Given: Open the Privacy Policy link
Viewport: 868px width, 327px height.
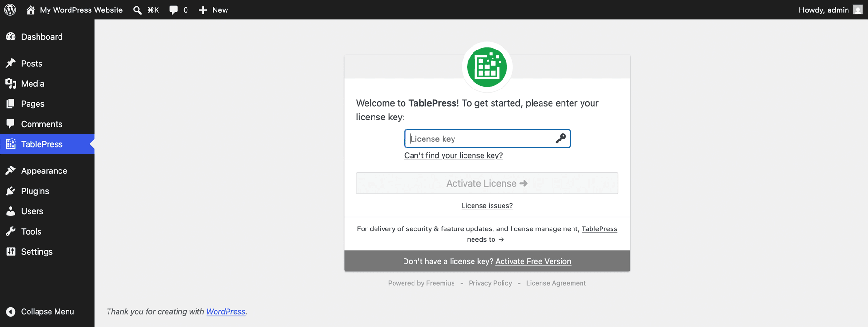Looking at the screenshot, I should 490,283.
